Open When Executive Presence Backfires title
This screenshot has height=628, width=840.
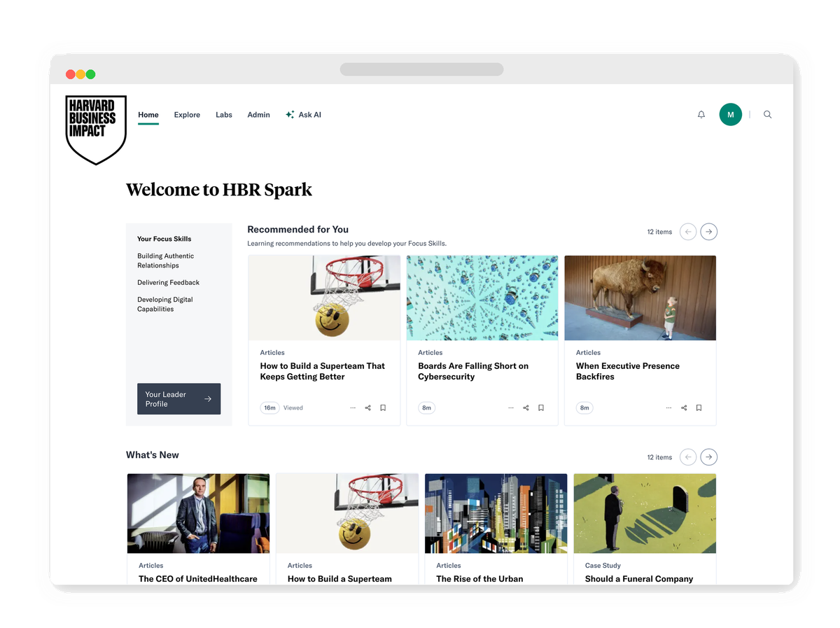628,371
